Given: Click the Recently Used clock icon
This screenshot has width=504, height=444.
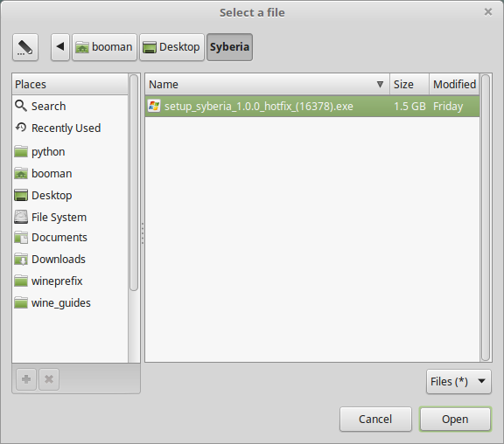Looking at the screenshot, I should click(x=21, y=128).
